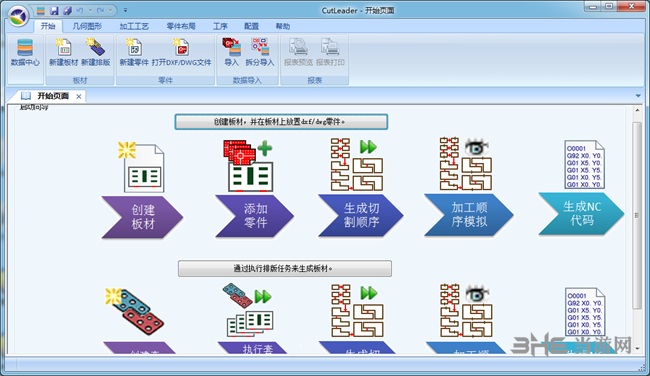This screenshot has width=650, height=376.
Task: Select the 开始页面 document tab
Action: click(x=53, y=96)
